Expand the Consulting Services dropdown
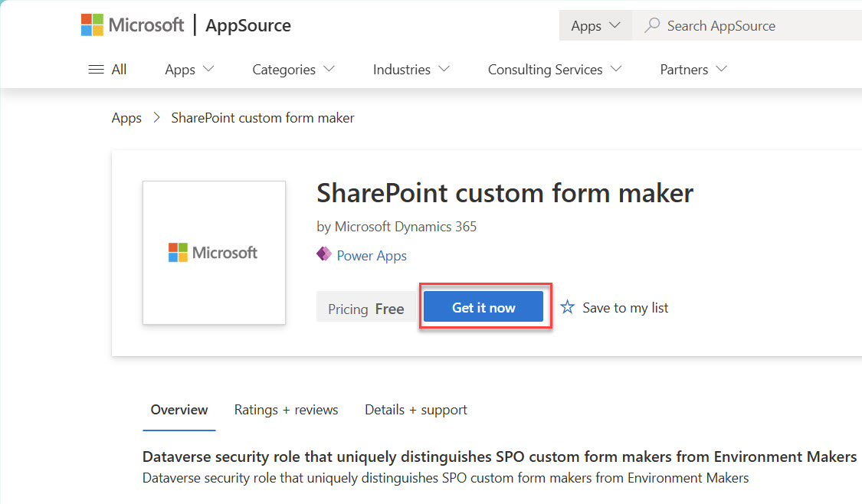Viewport: 862px width, 504px height. pos(554,69)
